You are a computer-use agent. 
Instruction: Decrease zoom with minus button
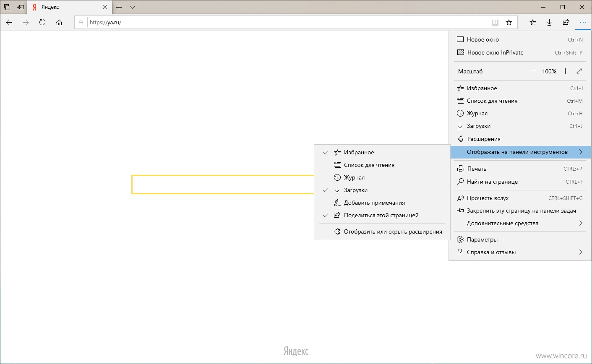point(533,71)
